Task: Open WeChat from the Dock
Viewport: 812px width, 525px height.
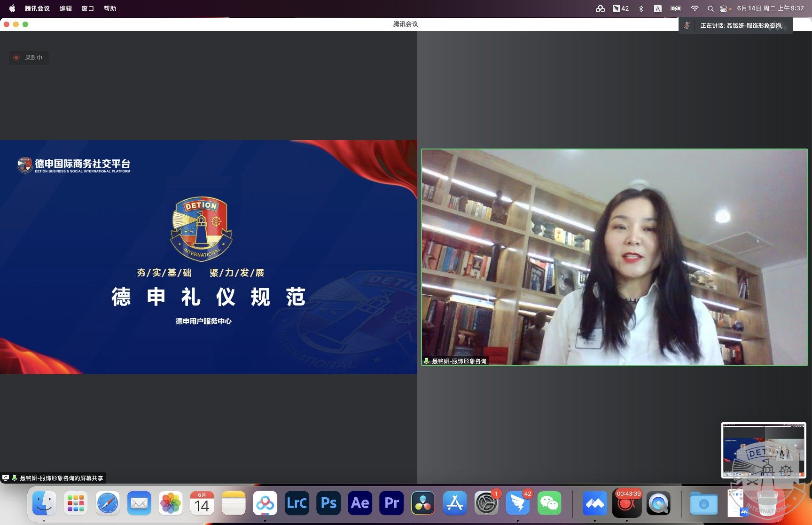Action: coord(549,503)
